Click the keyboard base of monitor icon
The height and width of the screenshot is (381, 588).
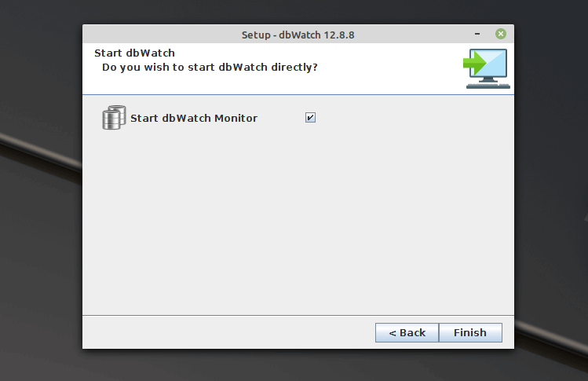pyautogui.click(x=488, y=86)
